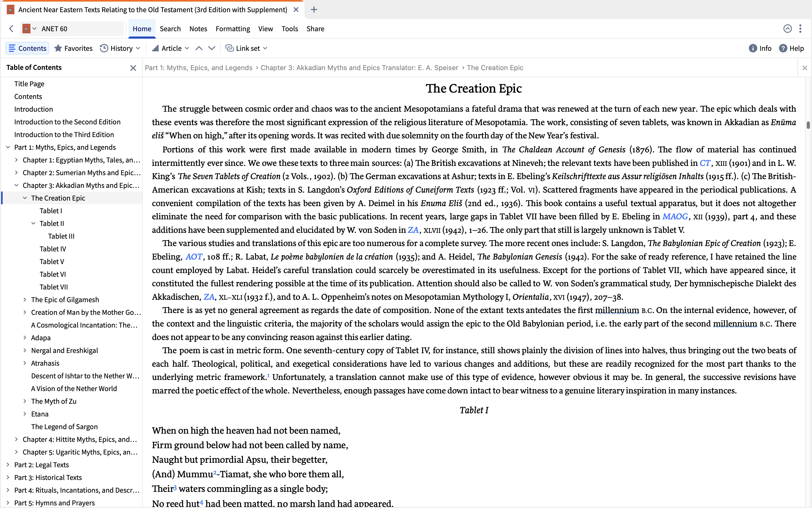Open the Share tab
Viewport: 812px width, 508px height.
tap(315, 29)
